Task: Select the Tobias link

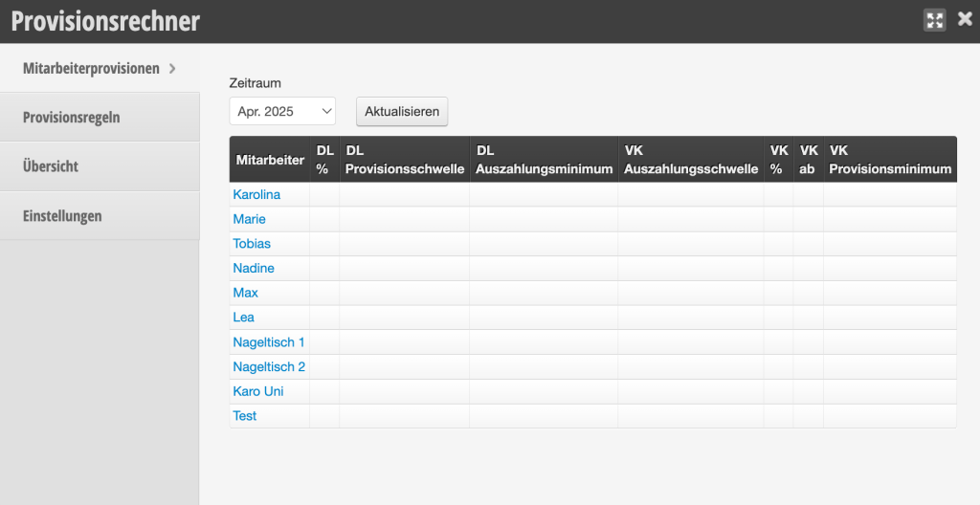Action: click(252, 244)
